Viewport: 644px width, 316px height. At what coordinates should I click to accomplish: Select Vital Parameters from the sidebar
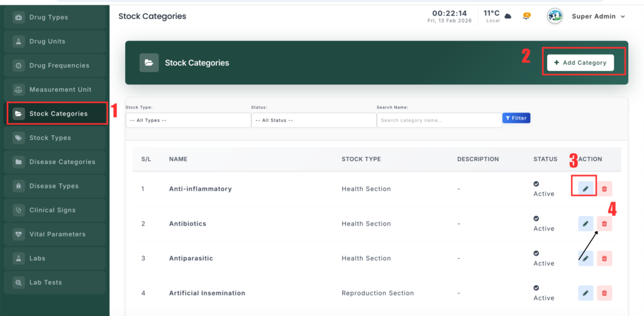(x=55, y=234)
